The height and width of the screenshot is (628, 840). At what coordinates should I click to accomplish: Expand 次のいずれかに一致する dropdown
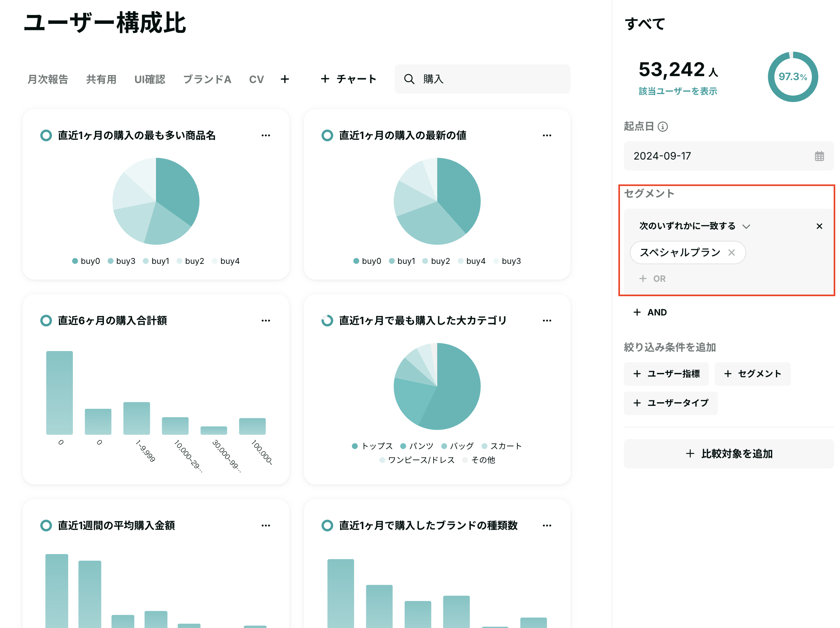click(x=695, y=226)
